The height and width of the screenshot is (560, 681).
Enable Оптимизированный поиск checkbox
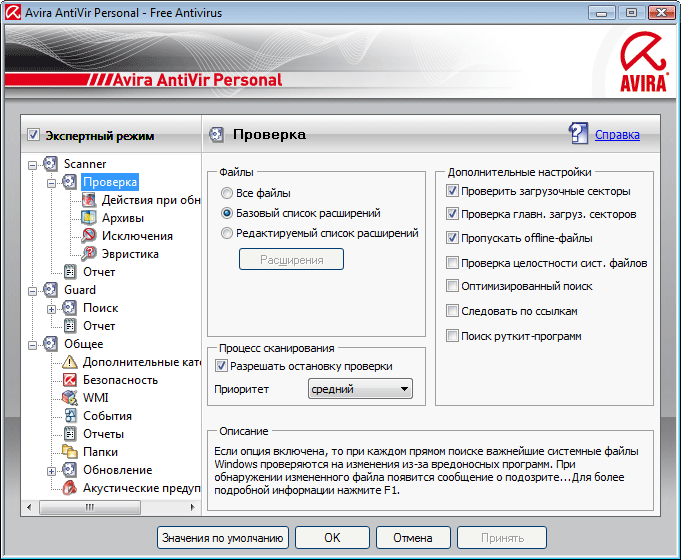[452, 286]
